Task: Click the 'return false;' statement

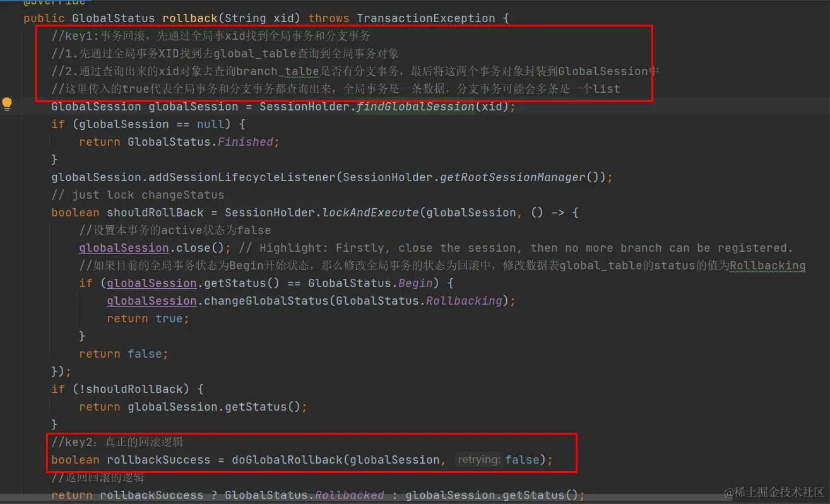Action: tap(124, 354)
